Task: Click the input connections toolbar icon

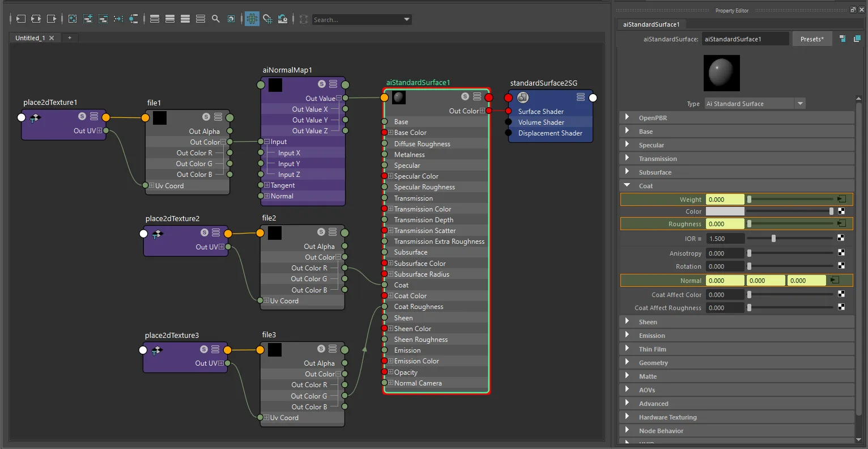Action: (20, 19)
